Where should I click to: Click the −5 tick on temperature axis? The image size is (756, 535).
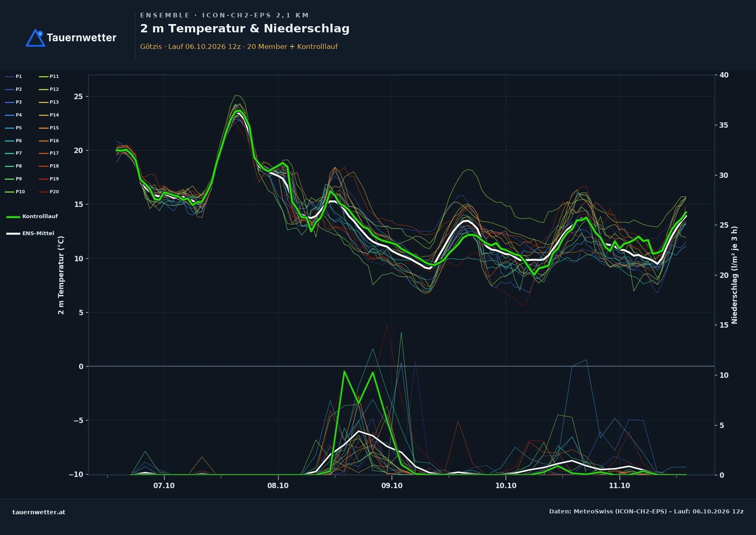coord(78,421)
